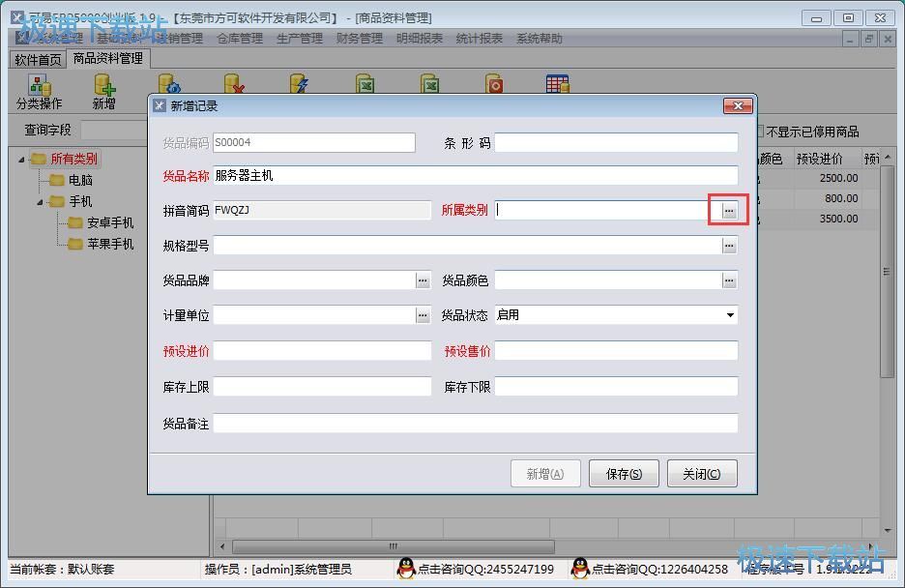Select 苹果手机 in the category tree
The image size is (905, 588).
(x=110, y=244)
